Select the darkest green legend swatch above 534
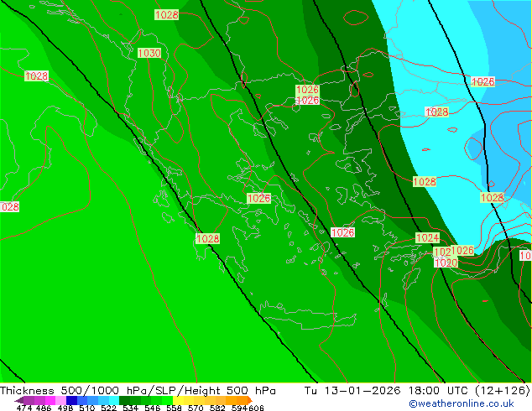 point(124,400)
